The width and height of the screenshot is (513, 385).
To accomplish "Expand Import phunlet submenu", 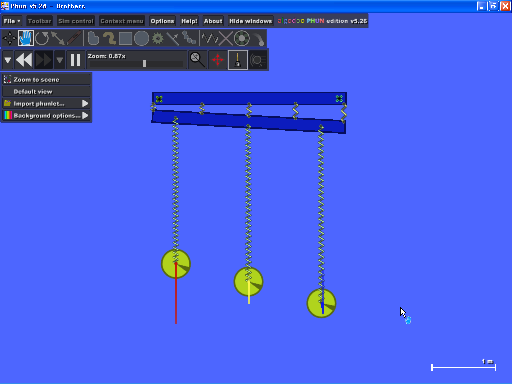I will [46, 103].
